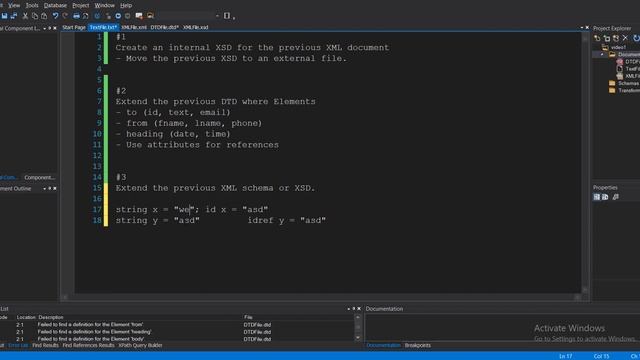Viewport: 640px width, 360px height.
Task: Open the Database menu
Action: (55, 5)
